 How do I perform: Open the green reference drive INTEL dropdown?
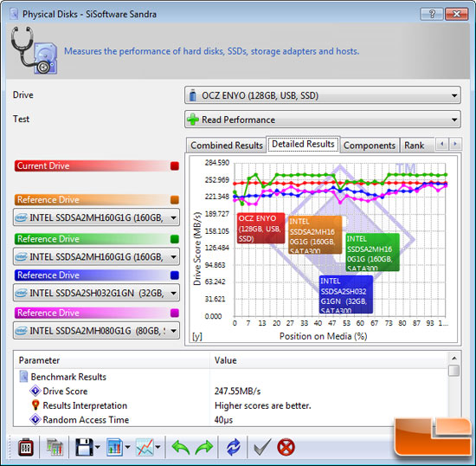click(96, 256)
